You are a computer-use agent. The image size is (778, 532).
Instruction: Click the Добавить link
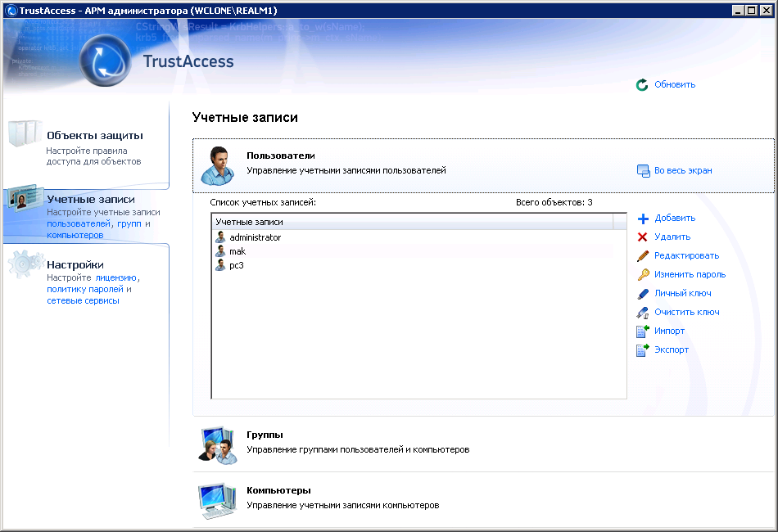[x=675, y=218]
